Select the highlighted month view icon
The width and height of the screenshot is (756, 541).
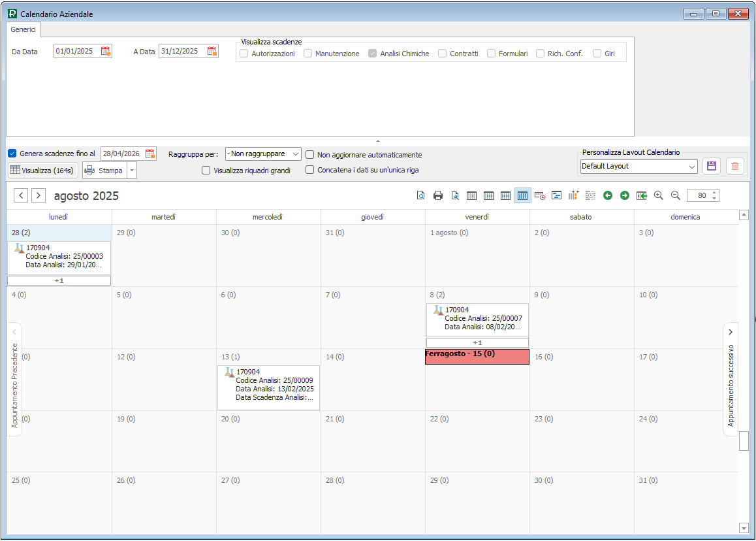522,195
